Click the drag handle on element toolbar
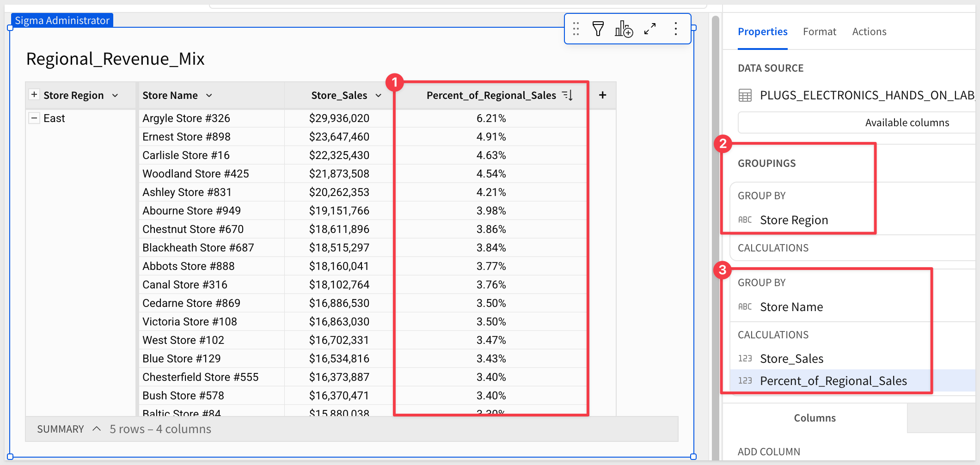The image size is (980, 465). [x=576, y=29]
